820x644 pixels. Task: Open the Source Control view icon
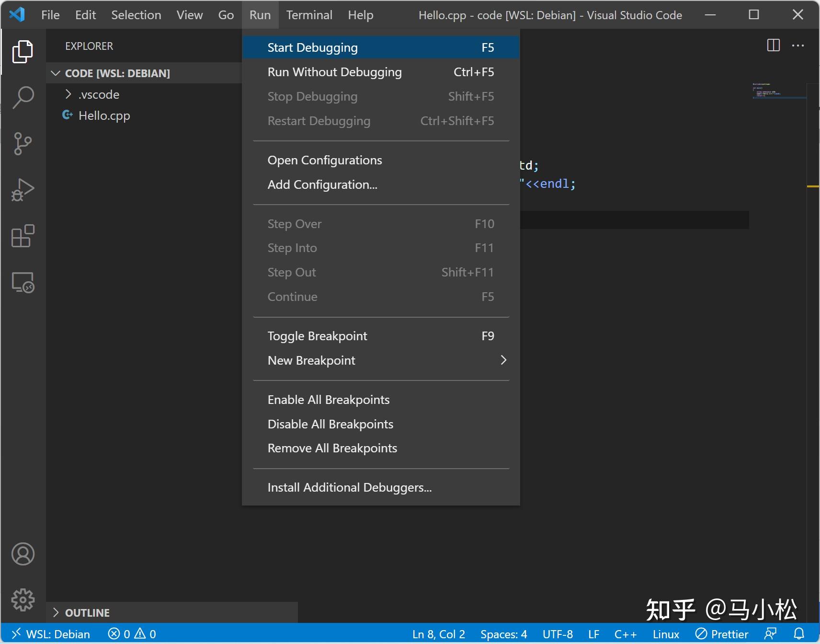coord(23,144)
